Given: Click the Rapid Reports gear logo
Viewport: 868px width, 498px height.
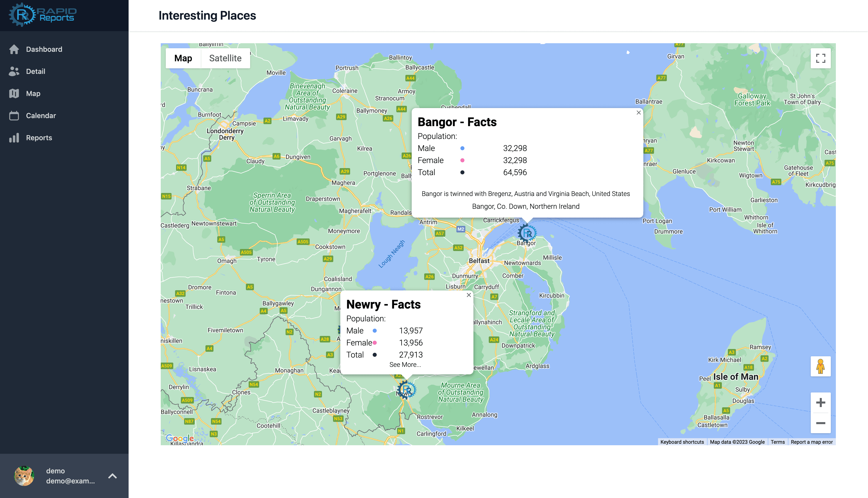Looking at the screenshot, I should point(23,15).
